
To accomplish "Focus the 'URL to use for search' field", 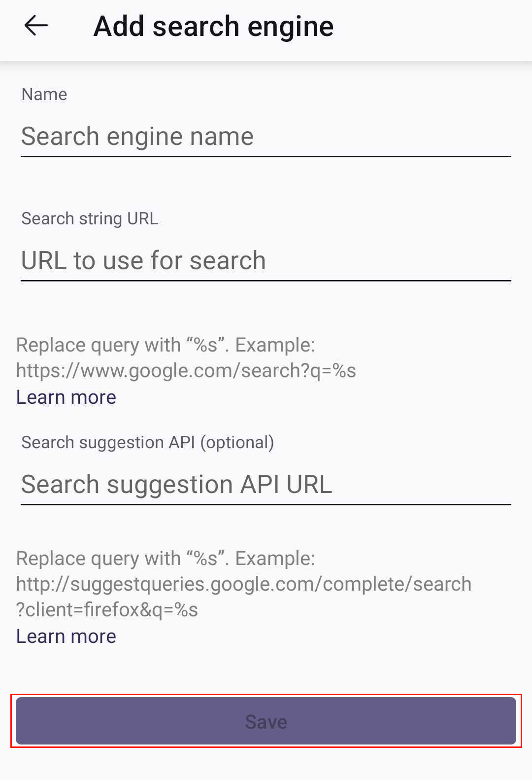I will [x=265, y=260].
